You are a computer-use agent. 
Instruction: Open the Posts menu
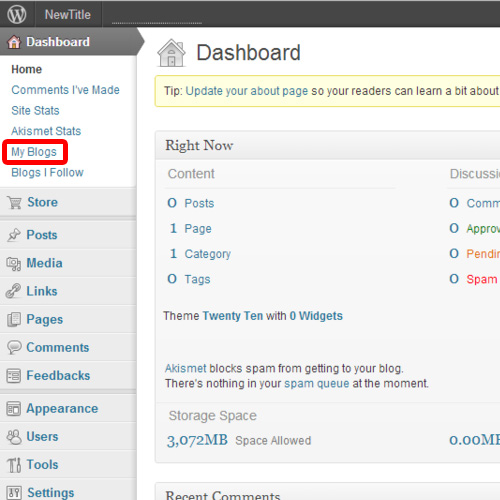68,235
